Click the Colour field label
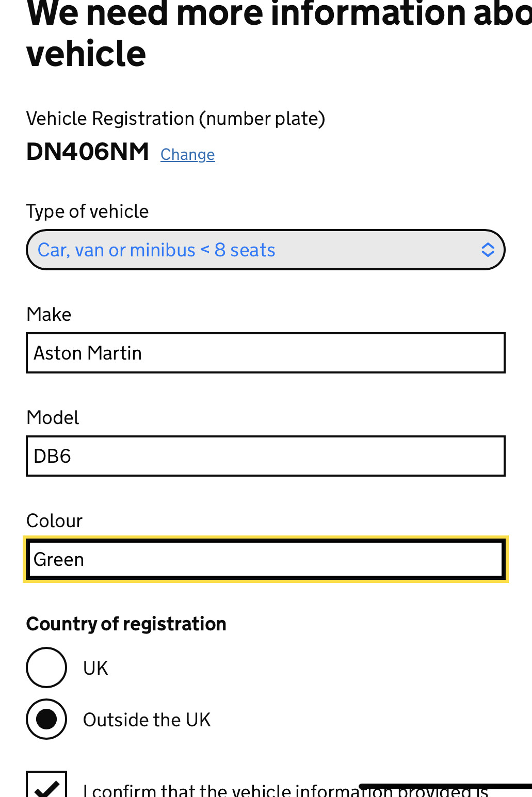532x797 pixels. point(54,521)
